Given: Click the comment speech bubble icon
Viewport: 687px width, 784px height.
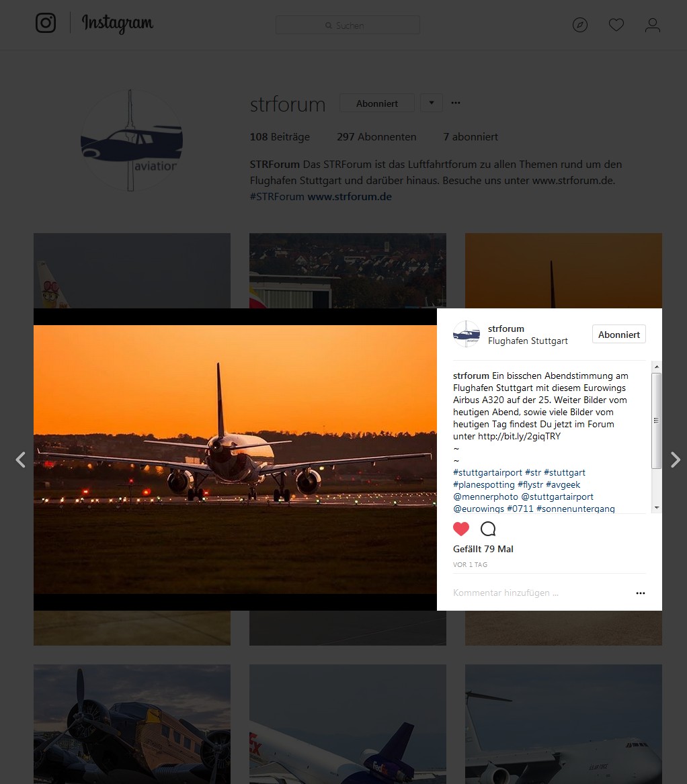Looking at the screenshot, I should [488, 529].
